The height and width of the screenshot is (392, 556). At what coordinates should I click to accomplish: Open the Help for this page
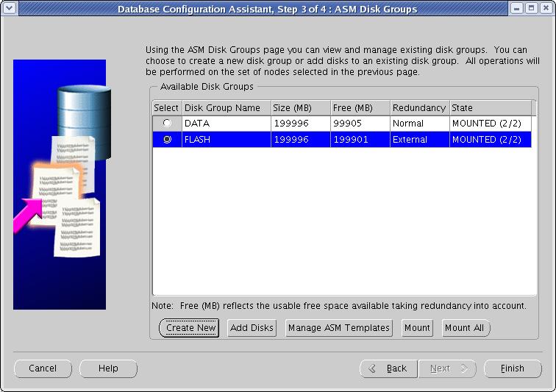(x=108, y=368)
